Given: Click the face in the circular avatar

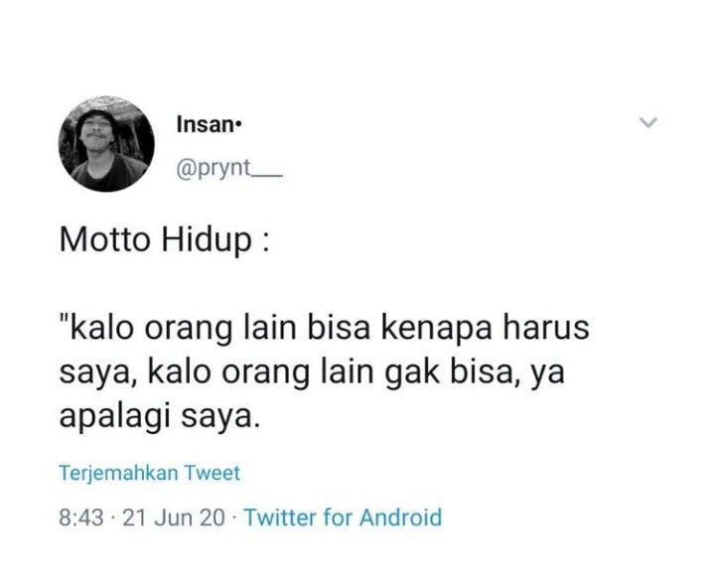Looking at the screenshot, I should (x=95, y=131).
